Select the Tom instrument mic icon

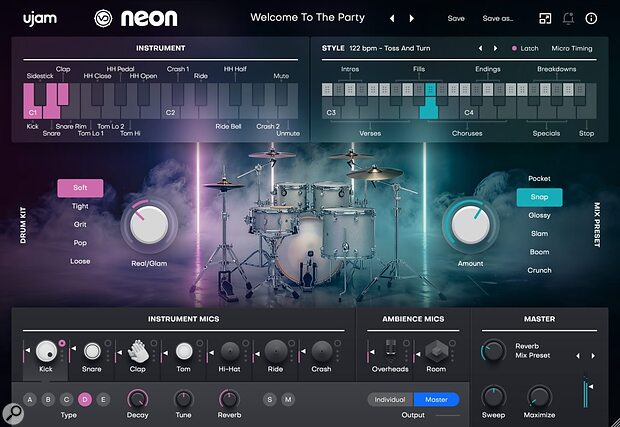coord(184,351)
